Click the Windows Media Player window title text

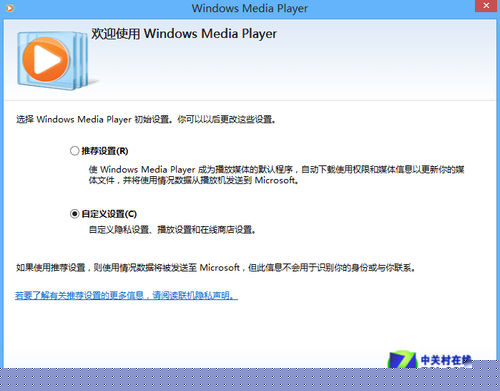click(250, 8)
